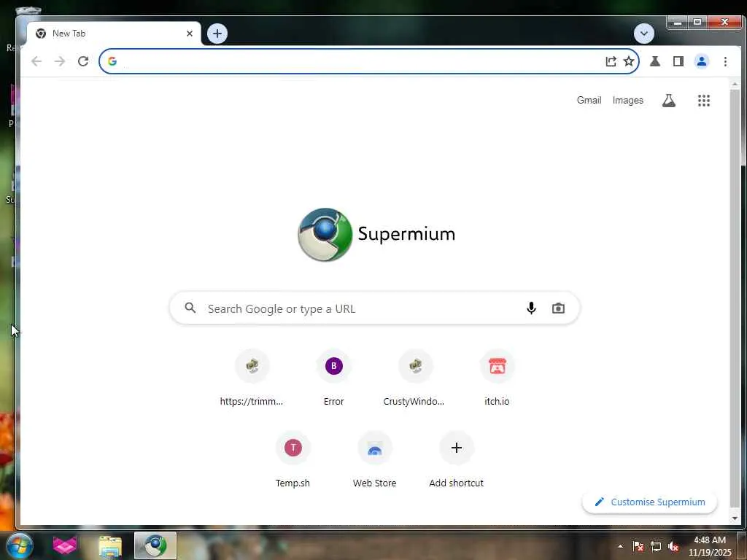Open the experiments flask icon in toolbar
747x560 pixels.
click(x=655, y=61)
